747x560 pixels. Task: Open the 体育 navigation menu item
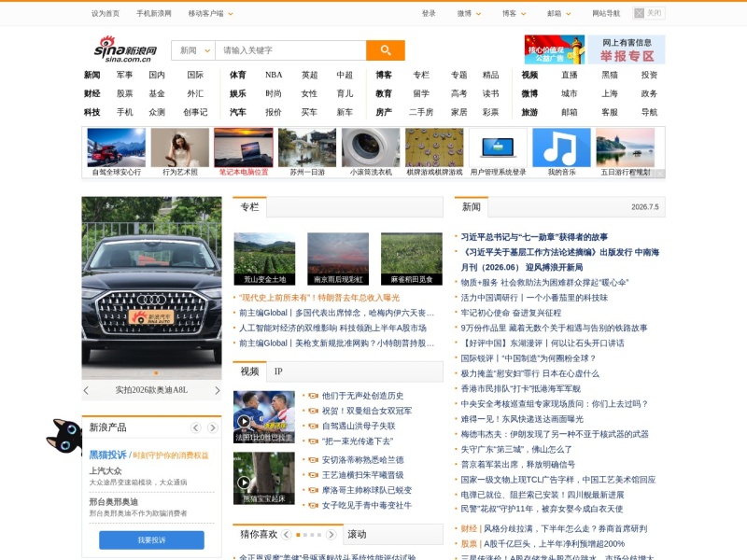point(238,75)
